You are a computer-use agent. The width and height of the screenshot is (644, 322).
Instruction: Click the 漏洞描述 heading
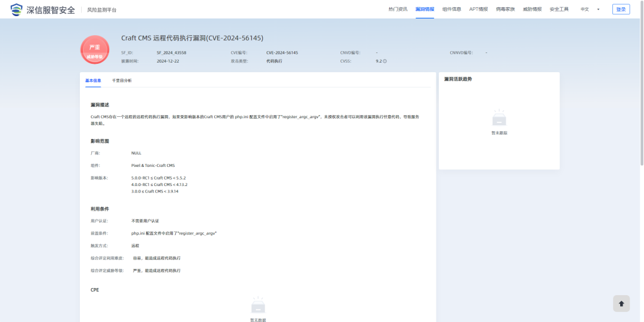100,105
